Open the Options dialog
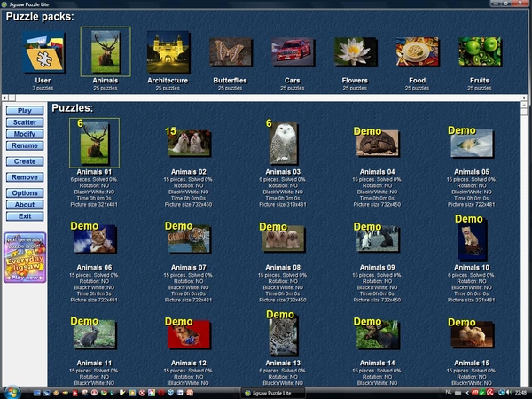The height and width of the screenshot is (399, 532). [26, 192]
